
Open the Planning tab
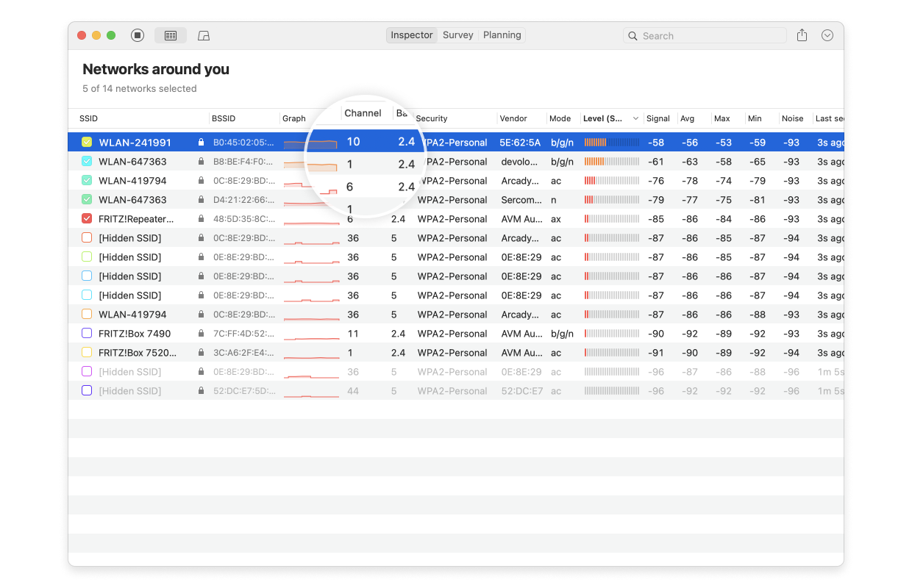(501, 35)
